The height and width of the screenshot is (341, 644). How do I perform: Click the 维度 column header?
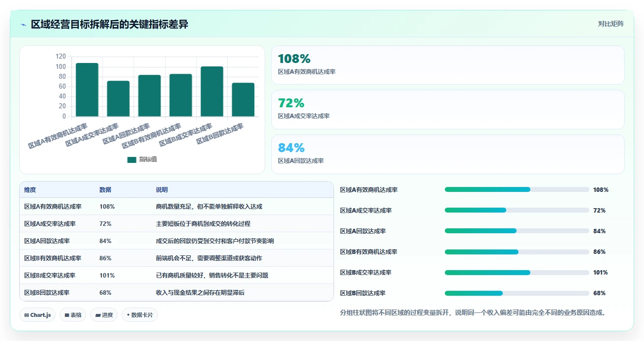(30, 190)
